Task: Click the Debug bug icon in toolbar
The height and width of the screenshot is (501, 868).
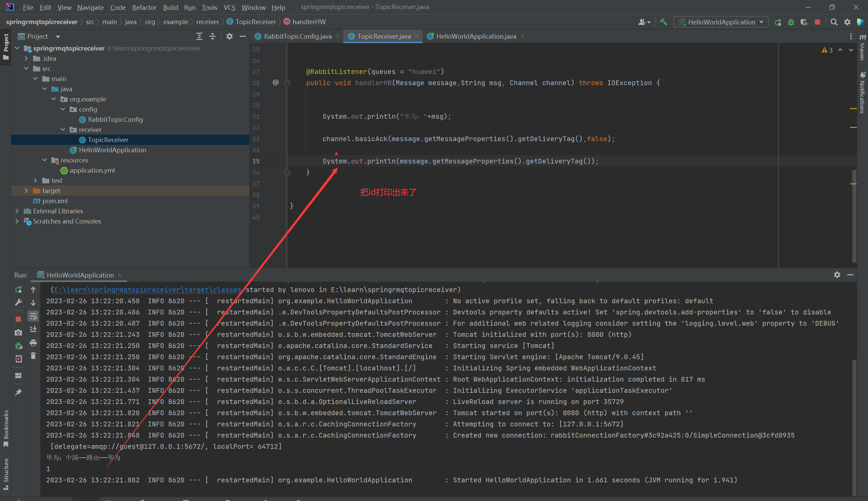Action: tap(791, 22)
